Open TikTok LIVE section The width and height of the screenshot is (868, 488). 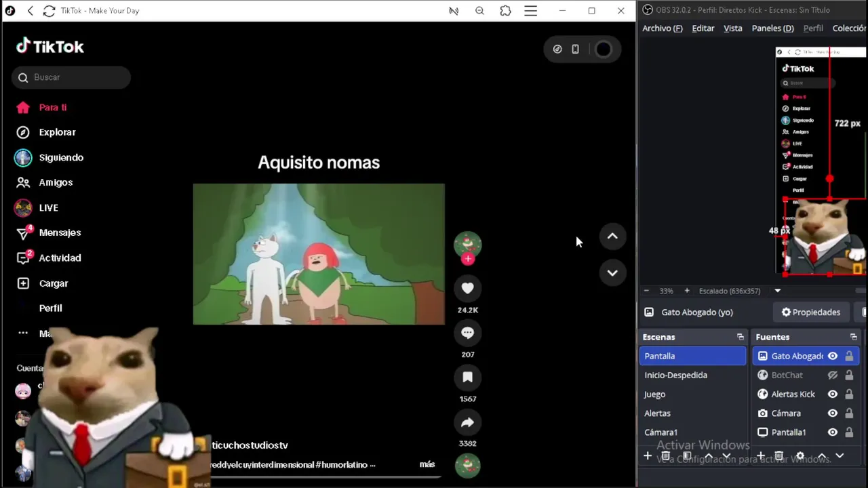(37, 207)
